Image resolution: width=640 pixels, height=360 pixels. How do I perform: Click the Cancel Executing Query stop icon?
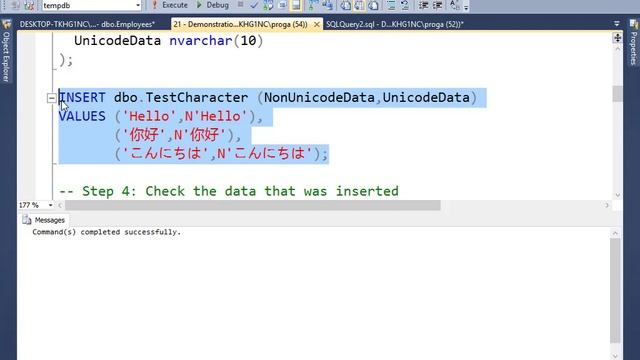[x=240, y=5]
